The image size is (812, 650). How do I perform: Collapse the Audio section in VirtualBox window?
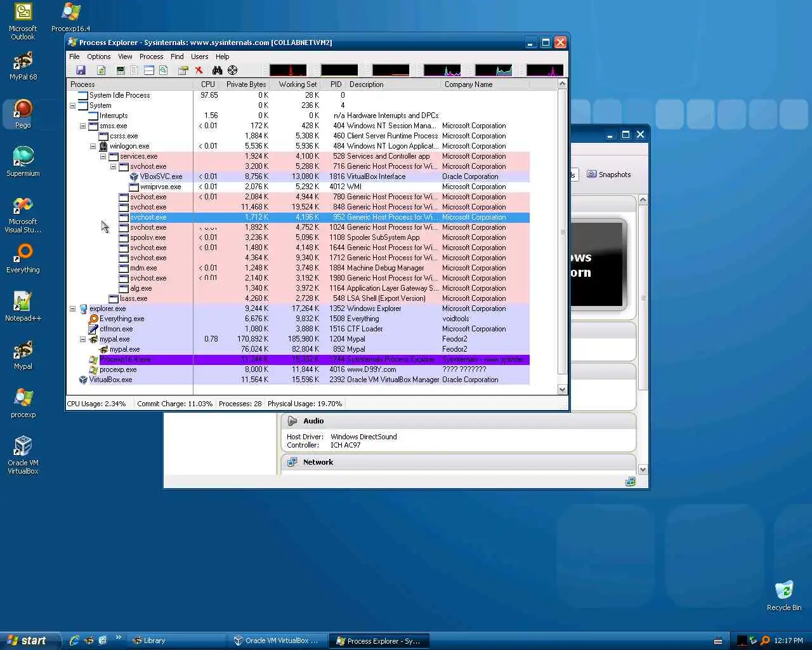[292, 421]
